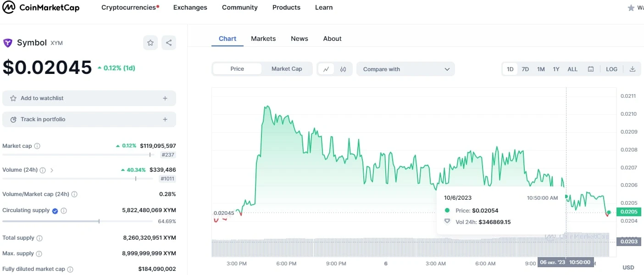Set chart range to ALL

(572, 69)
